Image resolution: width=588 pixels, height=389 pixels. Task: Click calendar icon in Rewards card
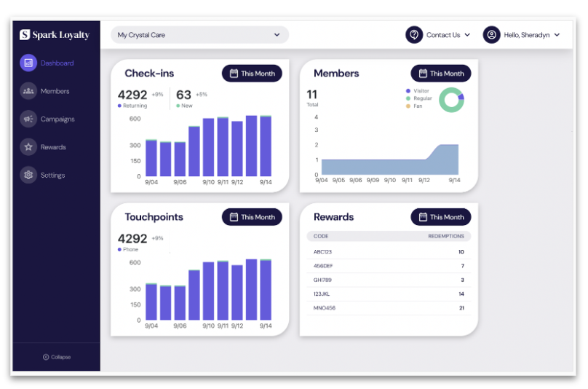[423, 217]
